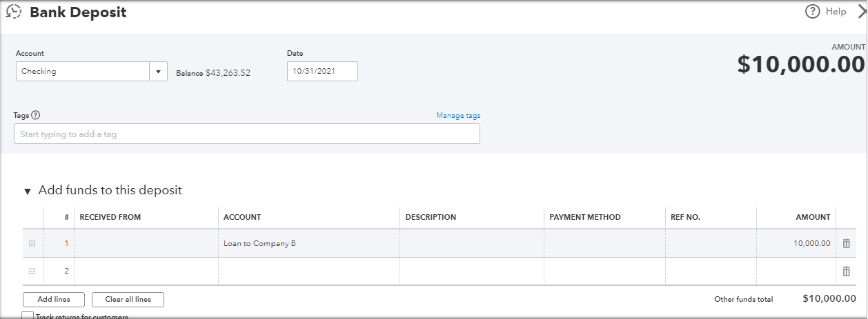The width and height of the screenshot is (868, 319).
Task: Click the Tags input field
Action: tap(247, 134)
